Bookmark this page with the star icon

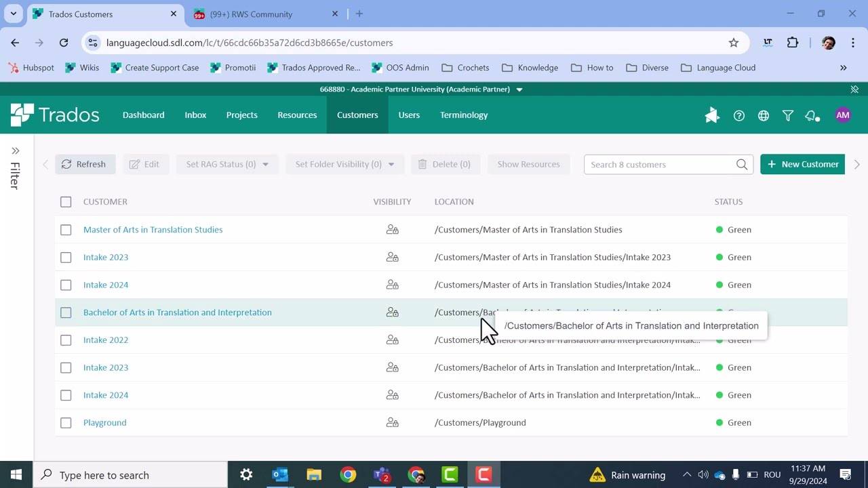tap(734, 43)
